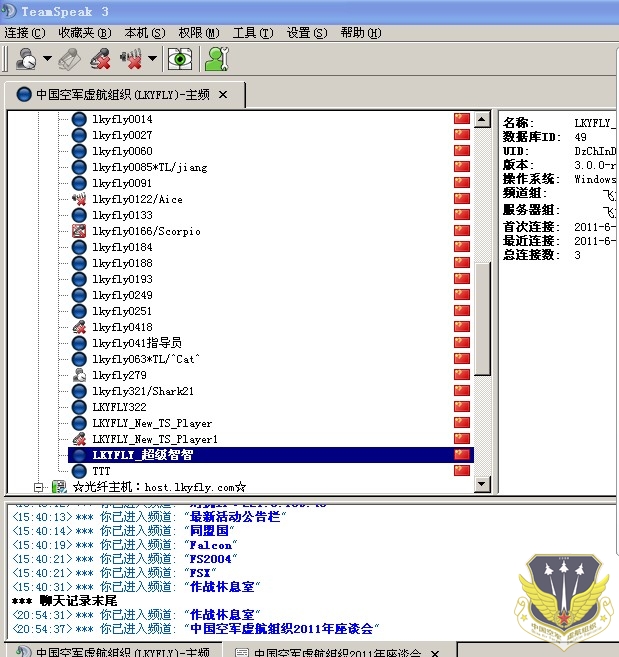Click channel icon of ☆光纤主机 row
This screenshot has width=619, height=657.
[59, 487]
